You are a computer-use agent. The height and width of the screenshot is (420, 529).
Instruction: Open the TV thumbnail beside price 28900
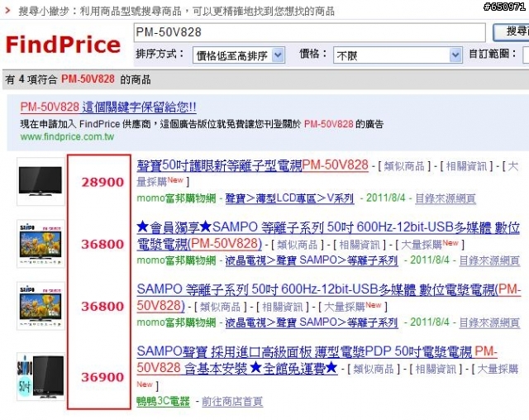click(41, 182)
